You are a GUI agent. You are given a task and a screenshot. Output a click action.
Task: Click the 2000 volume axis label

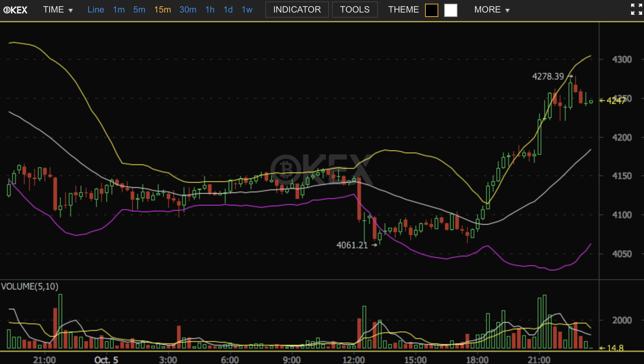click(x=622, y=321)
